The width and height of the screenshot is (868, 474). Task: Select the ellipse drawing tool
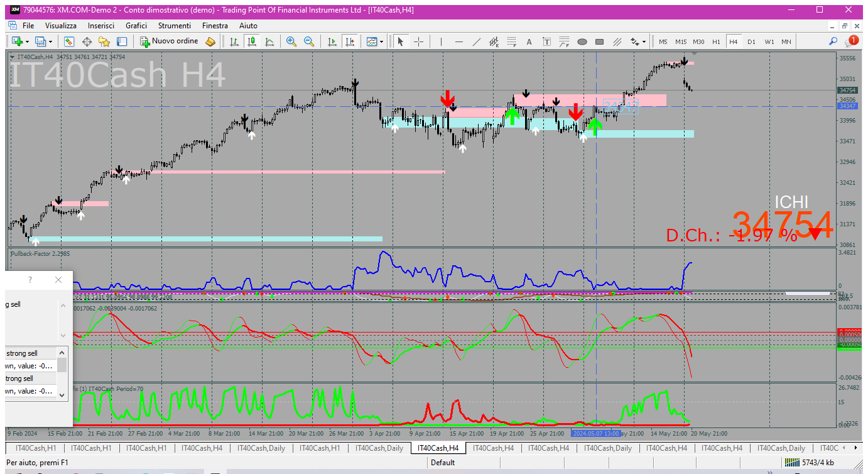pos(582,41)
